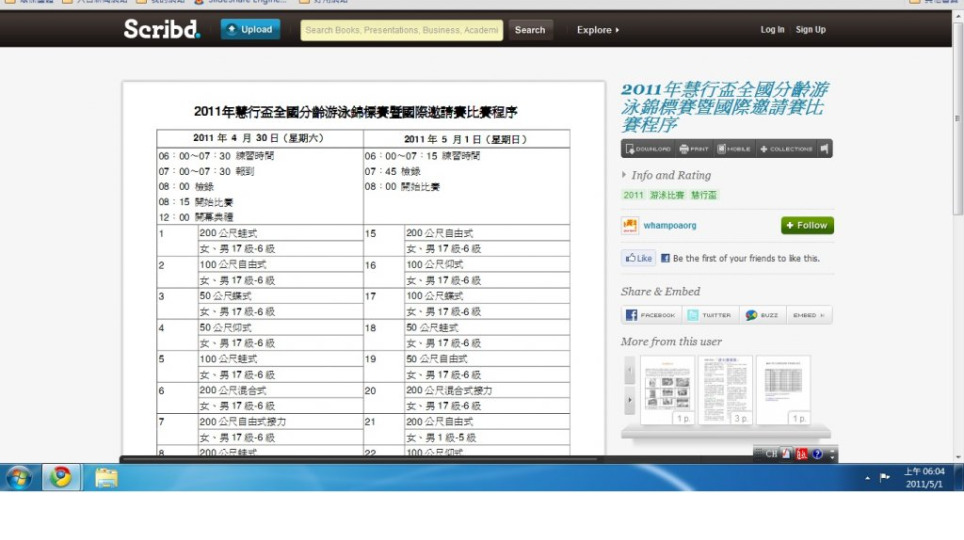Share document on Twitter

tap(709, 315)
